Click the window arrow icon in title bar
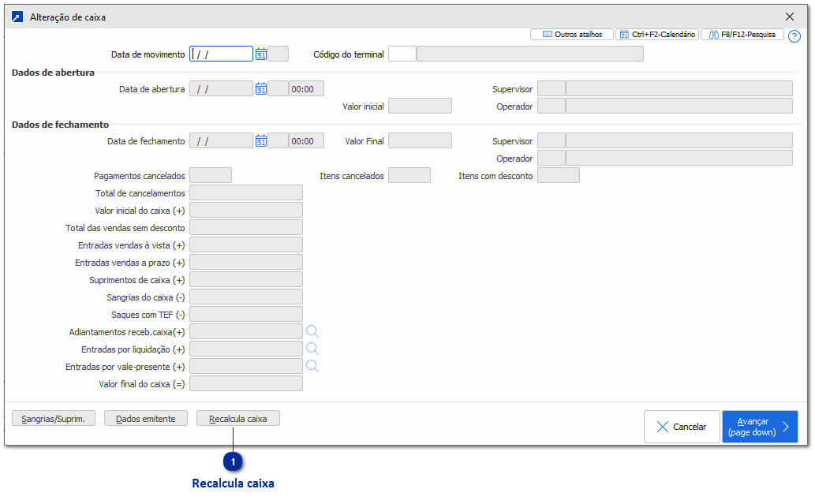815x504 pixels. [x=17, y=17]
